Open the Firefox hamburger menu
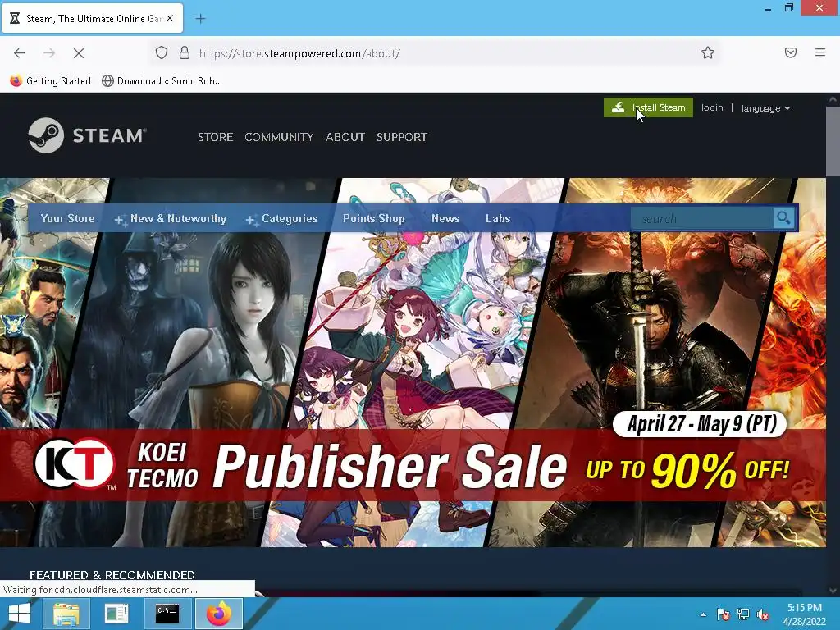840x630 pixels. [820, 52]
